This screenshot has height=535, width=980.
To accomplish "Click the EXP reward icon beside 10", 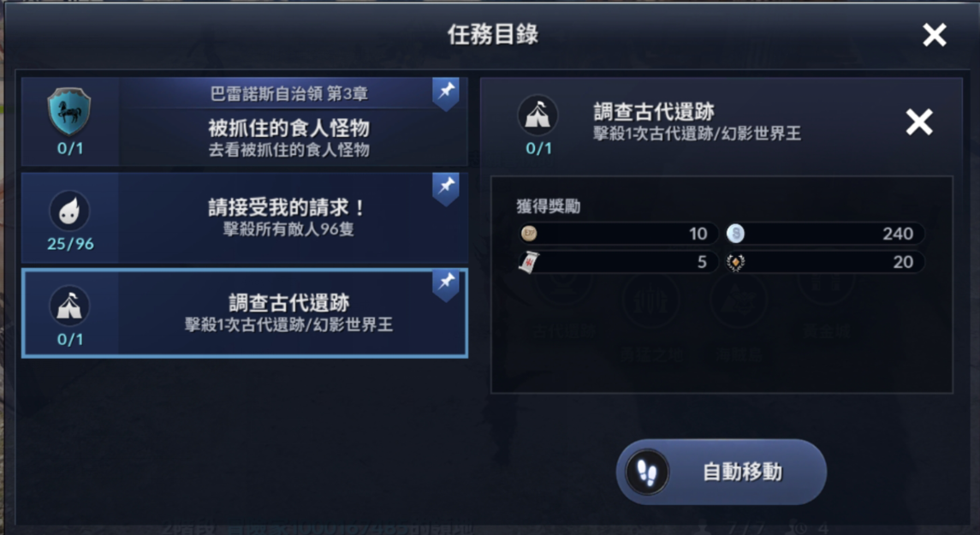I will pos(528,234).
